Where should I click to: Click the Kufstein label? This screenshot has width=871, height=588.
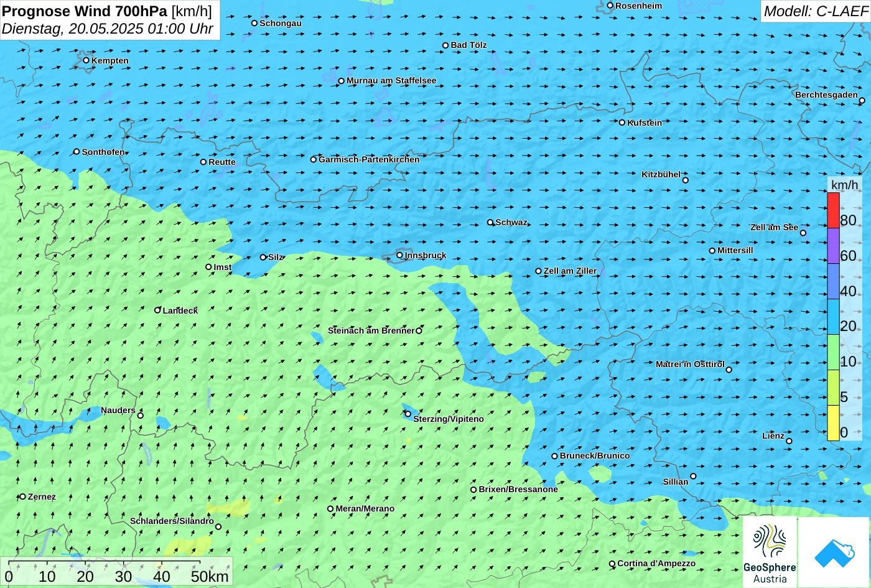645,123
